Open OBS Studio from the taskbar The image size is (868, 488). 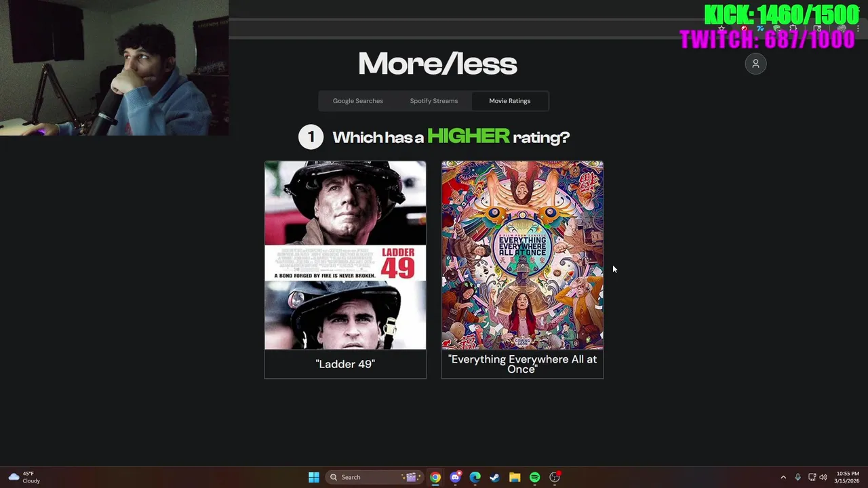click(x=555, y=477)
